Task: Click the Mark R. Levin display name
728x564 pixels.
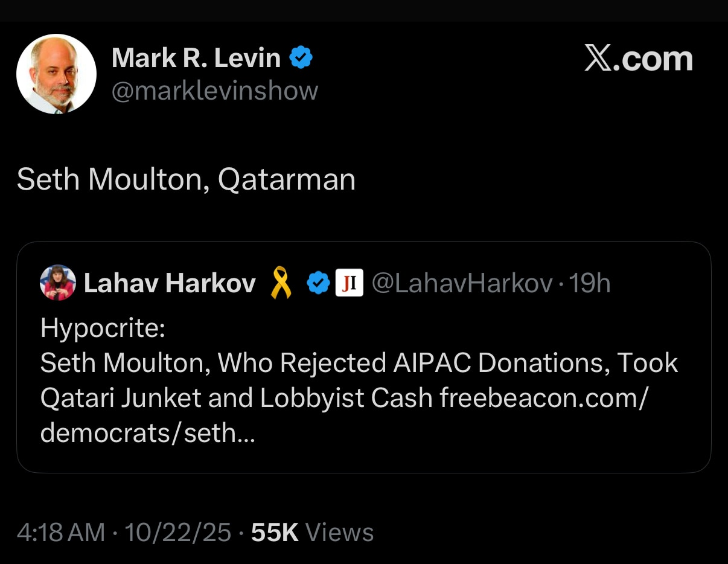Action: click(196, 59)
